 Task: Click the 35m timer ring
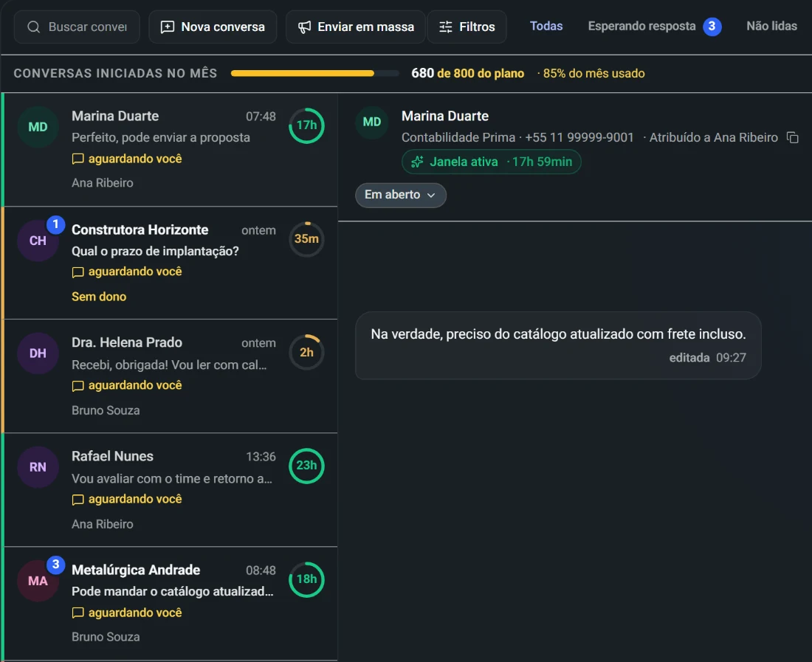point(306,238)
